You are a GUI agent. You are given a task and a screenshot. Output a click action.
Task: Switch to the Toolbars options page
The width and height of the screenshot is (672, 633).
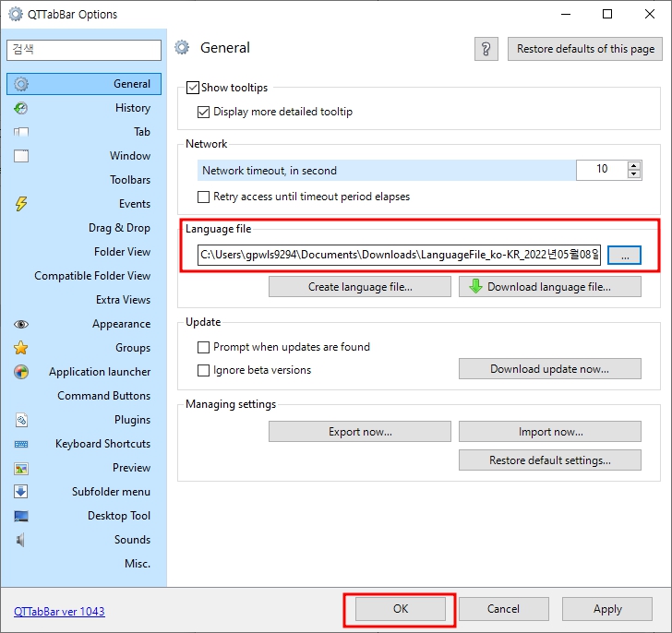point(84,180)
